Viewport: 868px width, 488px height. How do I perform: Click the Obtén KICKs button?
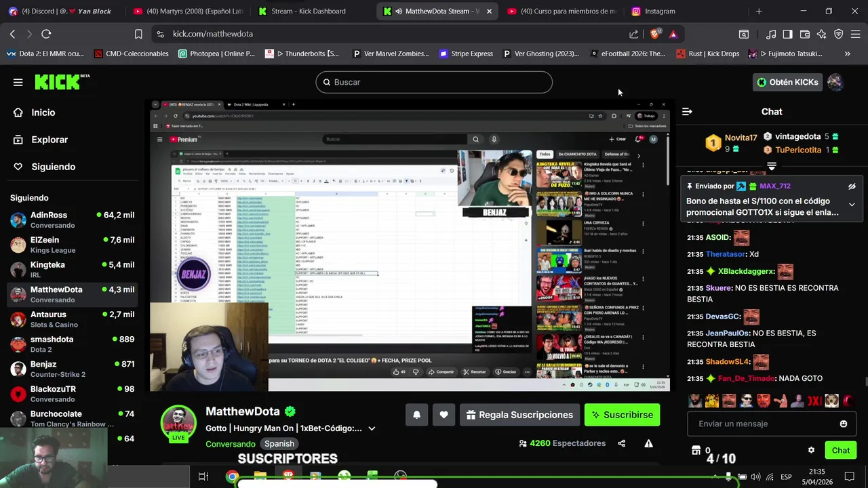(787, 82)
